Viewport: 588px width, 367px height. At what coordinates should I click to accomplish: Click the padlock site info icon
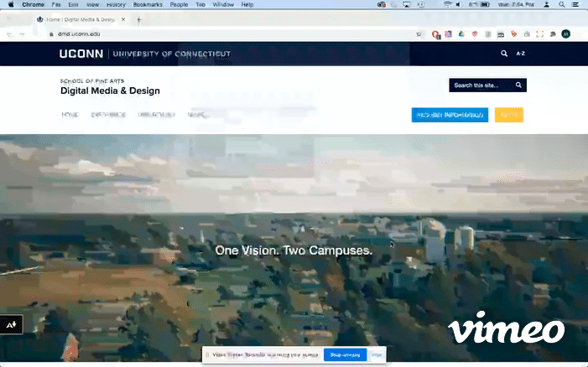51,34
